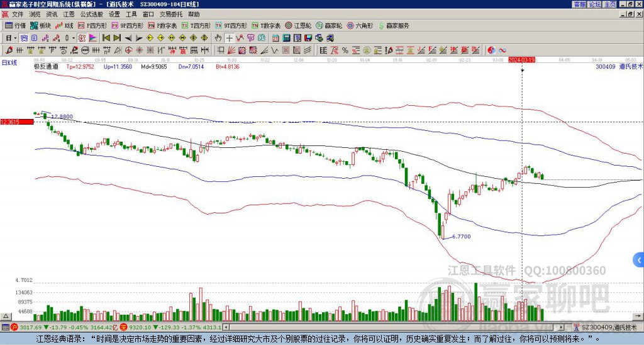Open the calendar icon in toolbar

[x=275, y=38]
